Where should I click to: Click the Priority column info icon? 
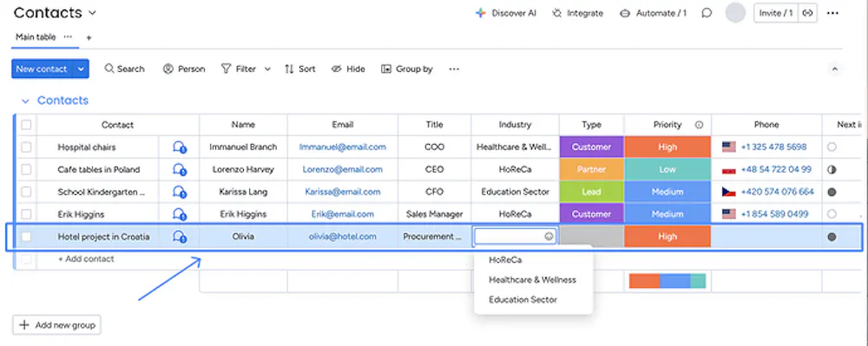(699, 125)
